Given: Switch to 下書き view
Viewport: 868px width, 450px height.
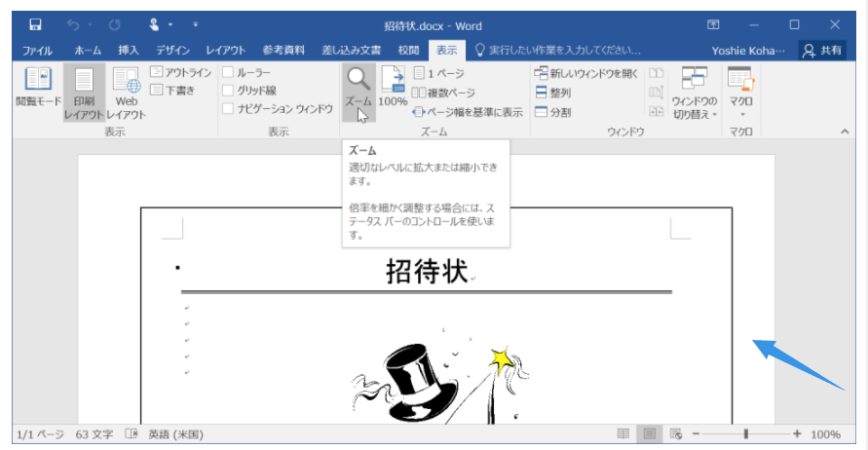Looking at the screenshot, I should click(x=172, y=91).
